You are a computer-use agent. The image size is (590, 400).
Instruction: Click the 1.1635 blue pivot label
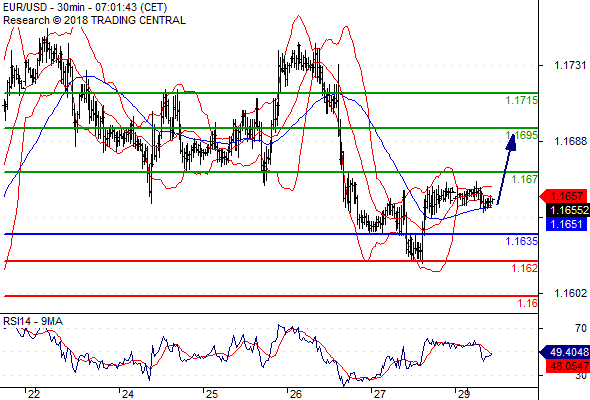click(x=522, y=241)
